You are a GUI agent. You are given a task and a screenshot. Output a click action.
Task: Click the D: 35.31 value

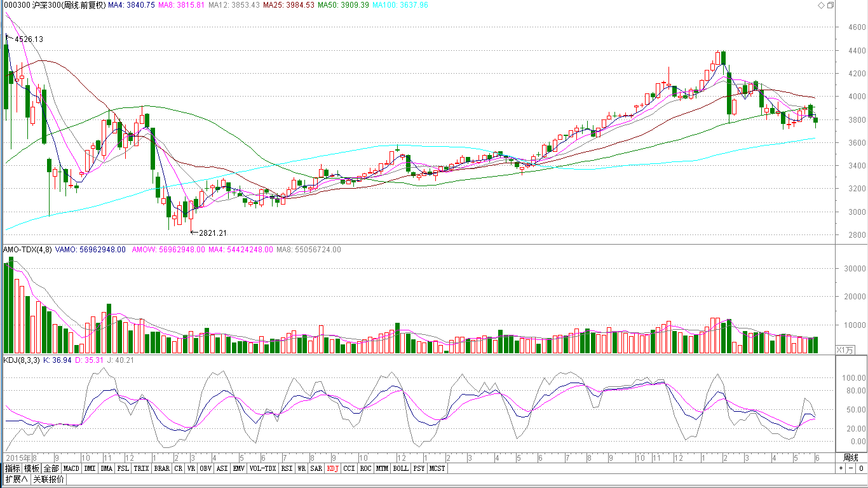[89, 360]
